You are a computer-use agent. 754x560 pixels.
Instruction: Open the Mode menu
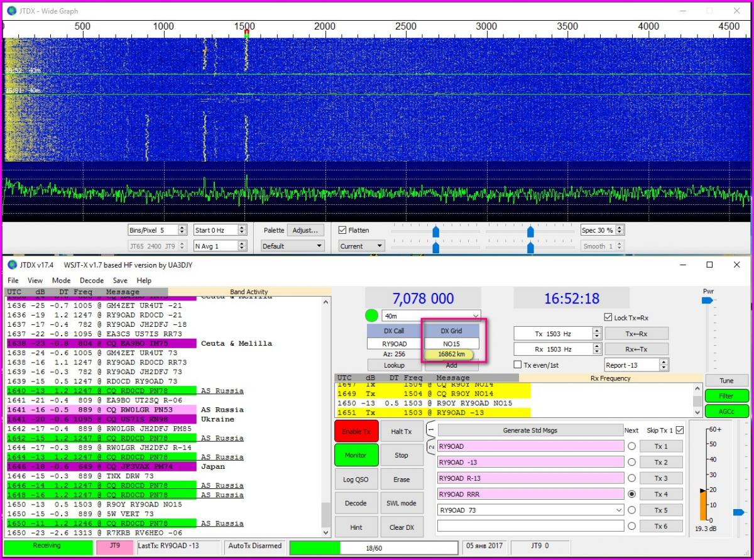click(x=61, y=280)
